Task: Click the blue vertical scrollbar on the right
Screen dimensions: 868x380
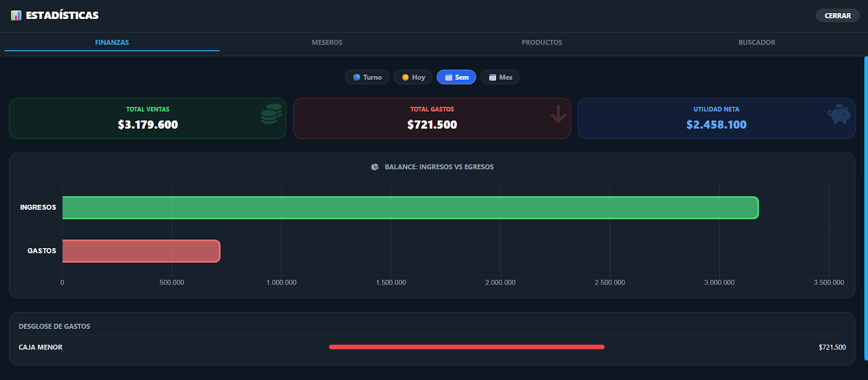Action: pos(866,209)
